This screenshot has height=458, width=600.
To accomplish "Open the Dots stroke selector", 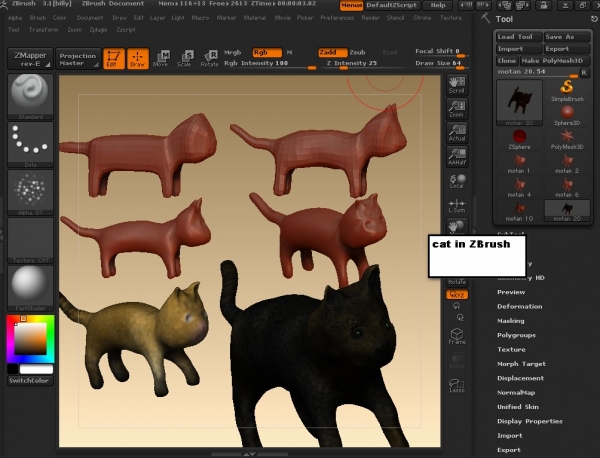I will (30, 145).
